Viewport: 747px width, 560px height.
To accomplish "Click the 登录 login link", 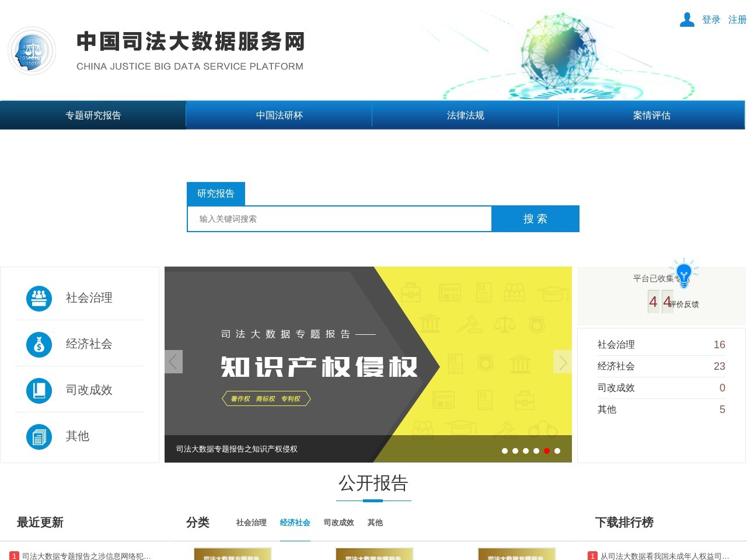I will [x=711, y=20].
